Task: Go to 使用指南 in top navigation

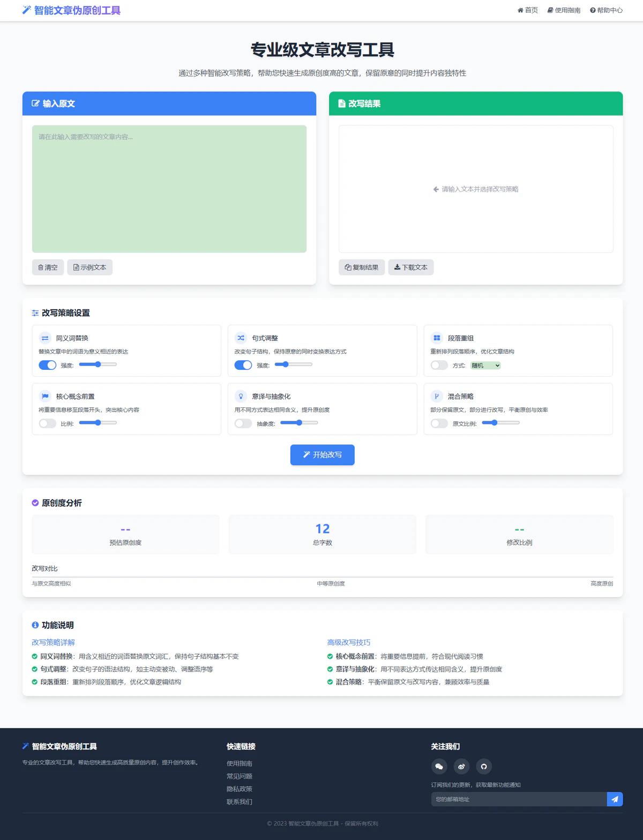Action: (564, 10)
